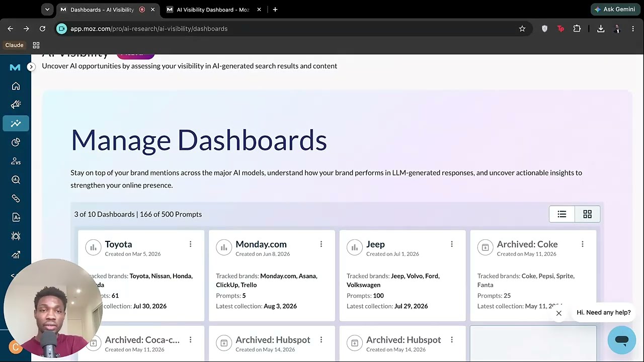
Task: Open the spider crawl icon in sidebar
Action: (x=16, y=236)
